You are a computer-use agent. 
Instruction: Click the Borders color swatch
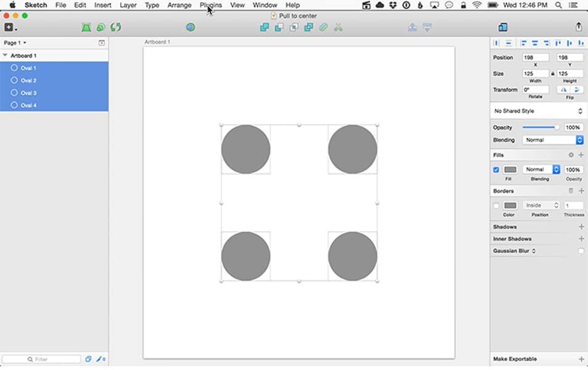coord(510,205)
